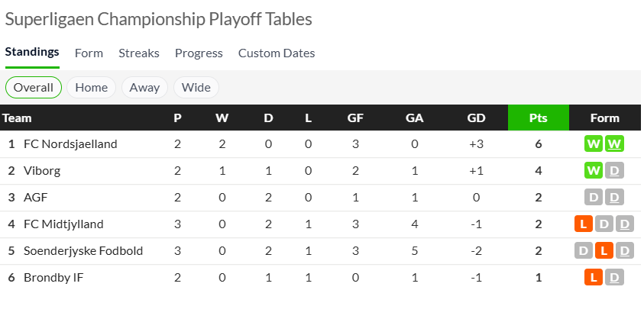Select the Wide table view
This screenshot has width=644, height=319.
(196, 87)
